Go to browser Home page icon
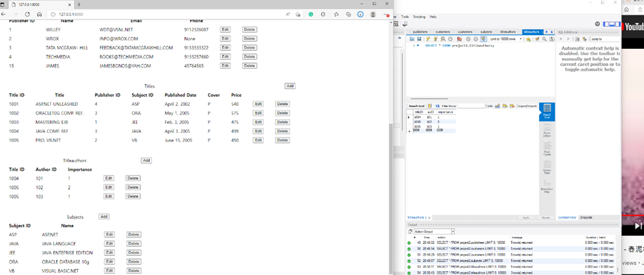 pos(40,14)
